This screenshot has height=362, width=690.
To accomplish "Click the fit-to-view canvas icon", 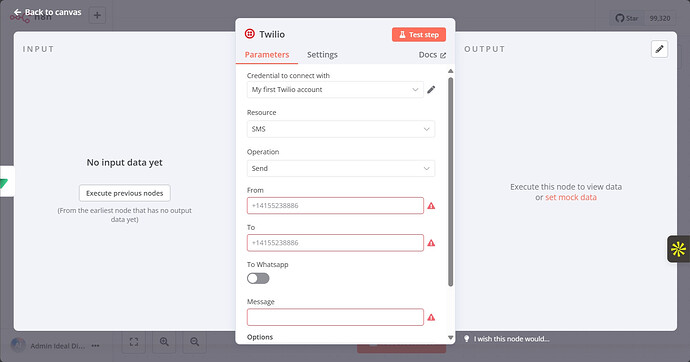I will click(134, 342).
